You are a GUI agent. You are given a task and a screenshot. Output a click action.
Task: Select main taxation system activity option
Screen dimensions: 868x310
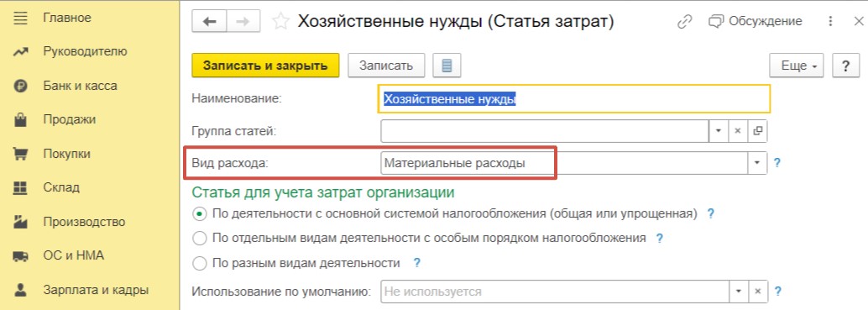[200, 213]
